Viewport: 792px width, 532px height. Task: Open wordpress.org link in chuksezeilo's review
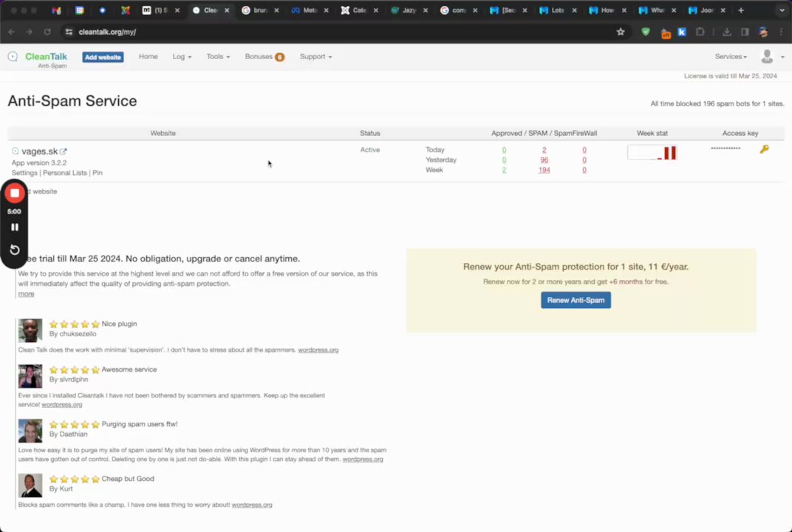(318, 349)
